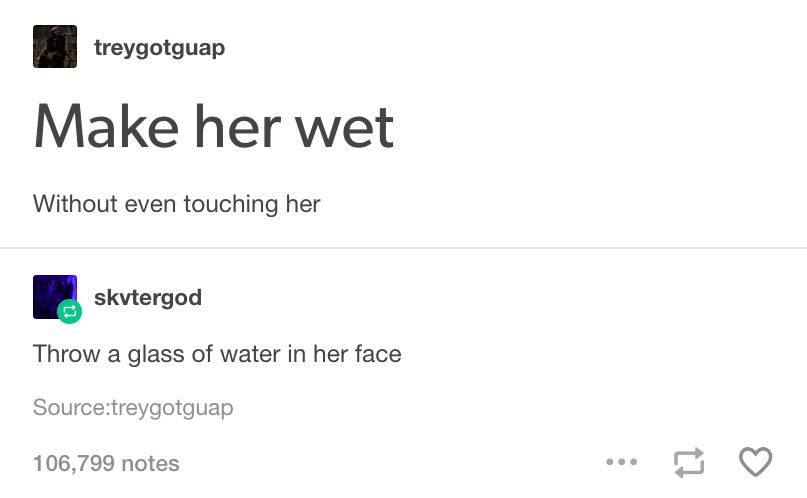Select the word 'touching' in the subtitle
The width and height of the screenshot is (807, 498).
pyautogui.click(x=231, y=204)
